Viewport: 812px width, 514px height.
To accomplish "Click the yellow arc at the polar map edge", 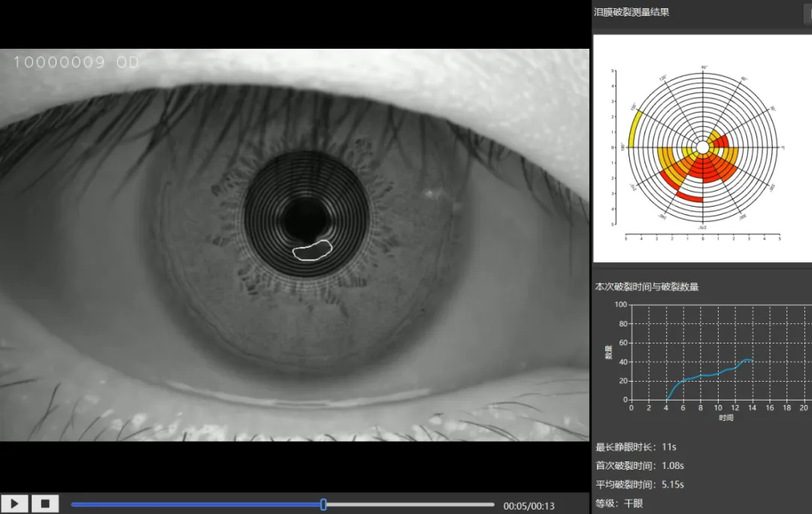I will [634, 129].
